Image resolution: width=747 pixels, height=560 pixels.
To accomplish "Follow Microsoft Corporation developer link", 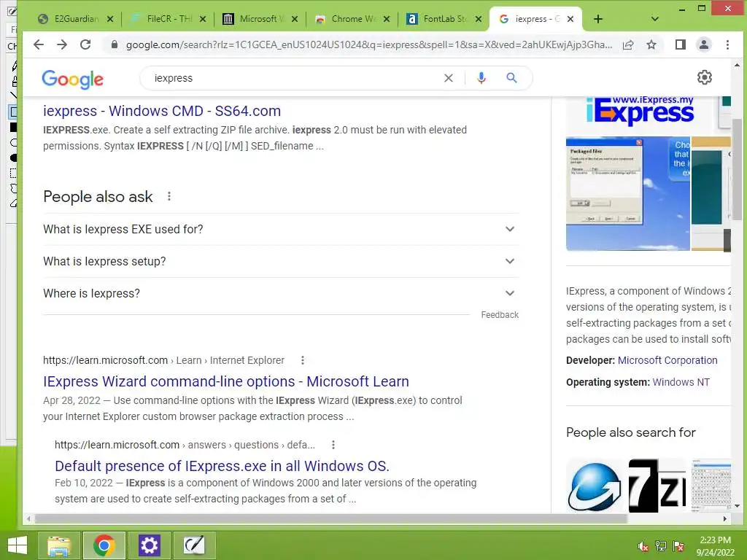I will (667, 360).
